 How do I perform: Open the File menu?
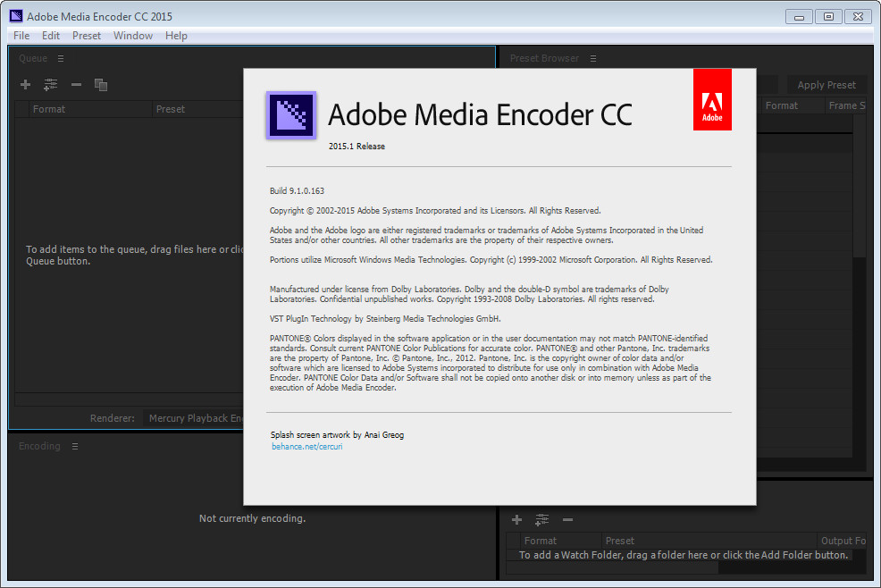point(21,36)
